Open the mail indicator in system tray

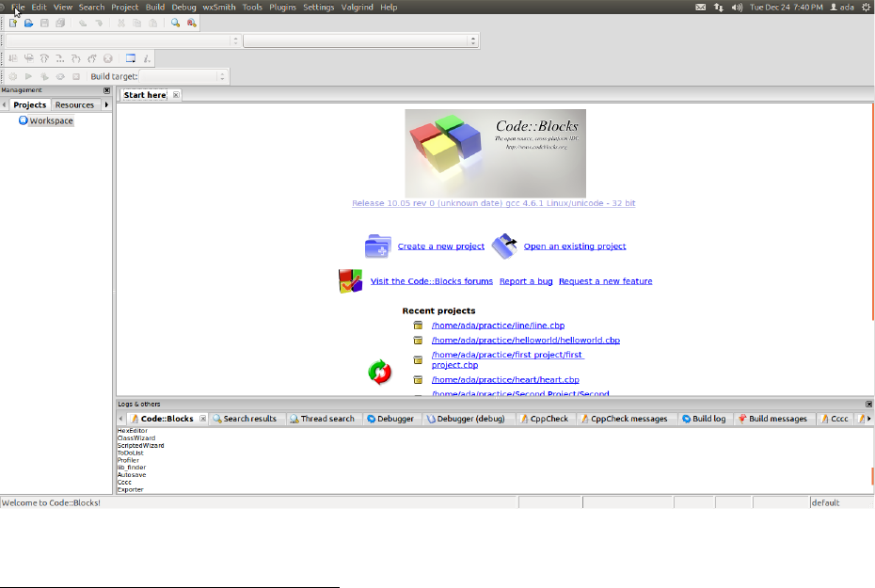700,8
